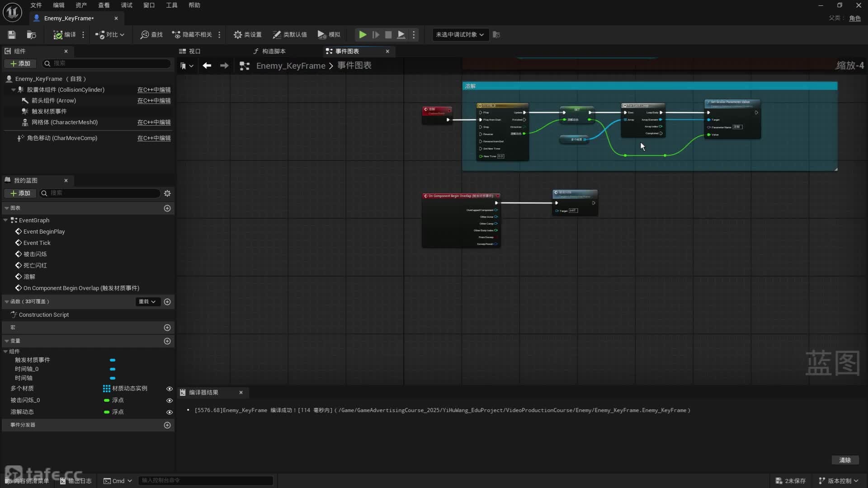The width and height of the screenshot is (868, 488).
Task: Open the debug object dropdown
Action: pyautogui.click(x=460, y=35)
